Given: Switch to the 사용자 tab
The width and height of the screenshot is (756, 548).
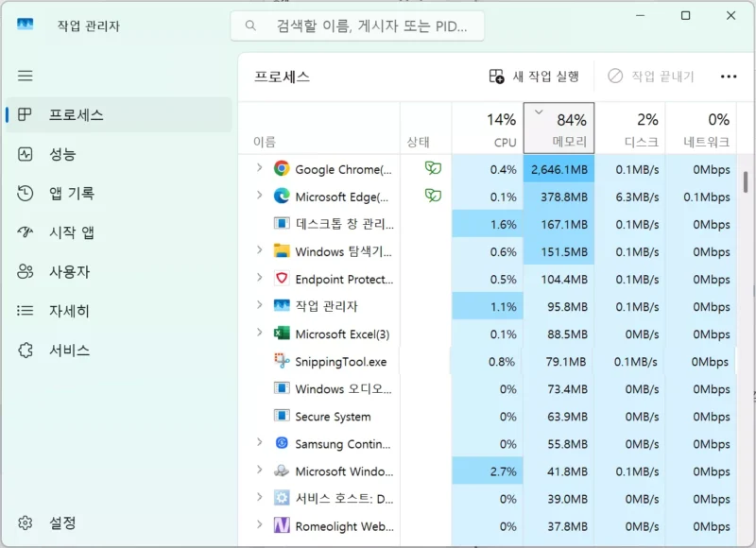Looking at the screenshot, I should [119, 272].
